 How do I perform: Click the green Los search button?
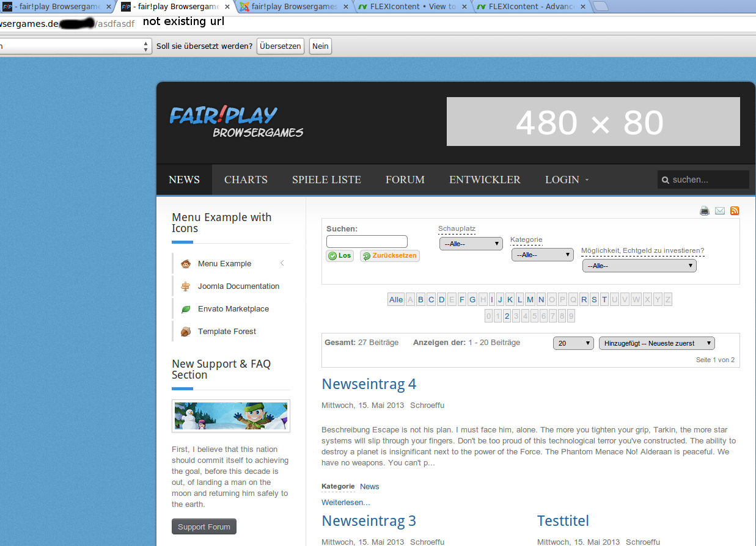coord(340,256)
